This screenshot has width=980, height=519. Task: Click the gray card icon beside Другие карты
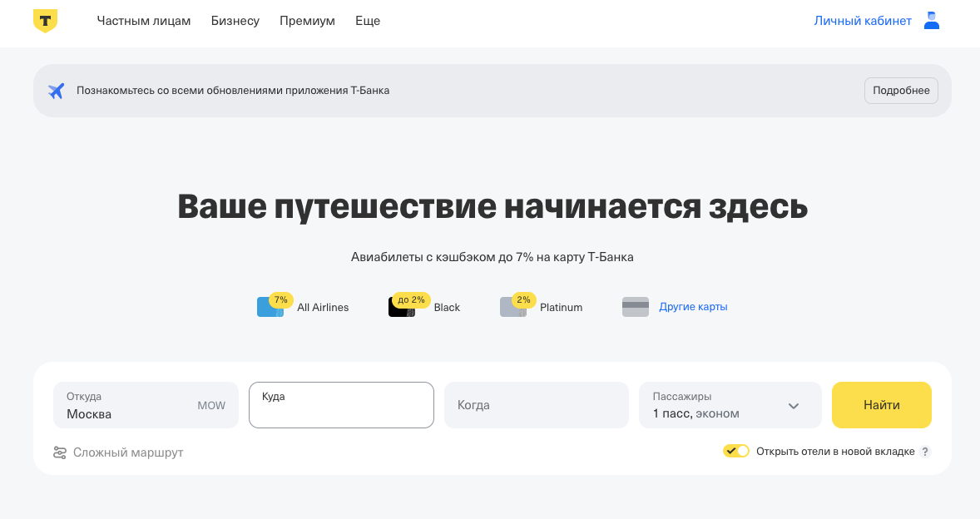tap(636, 307)
